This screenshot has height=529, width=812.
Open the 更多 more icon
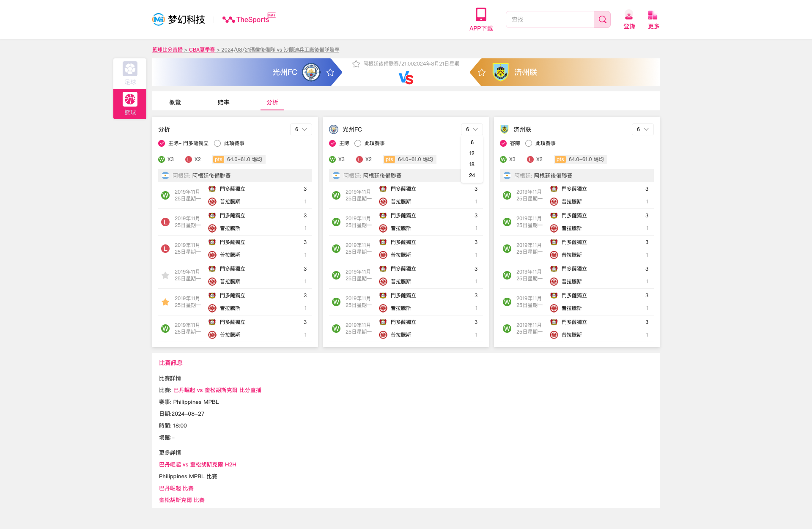point(653,16)
